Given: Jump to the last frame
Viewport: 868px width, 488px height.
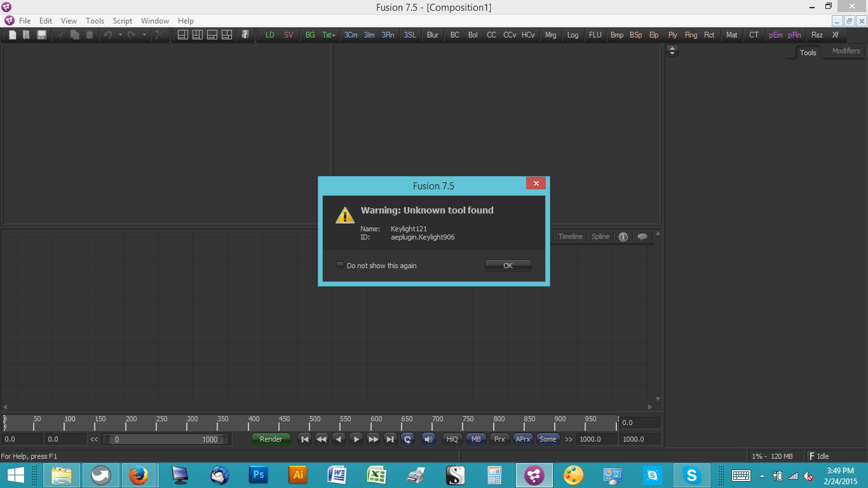Looking at the screenshot, I should pyautogui.click(x=391, y=439).
